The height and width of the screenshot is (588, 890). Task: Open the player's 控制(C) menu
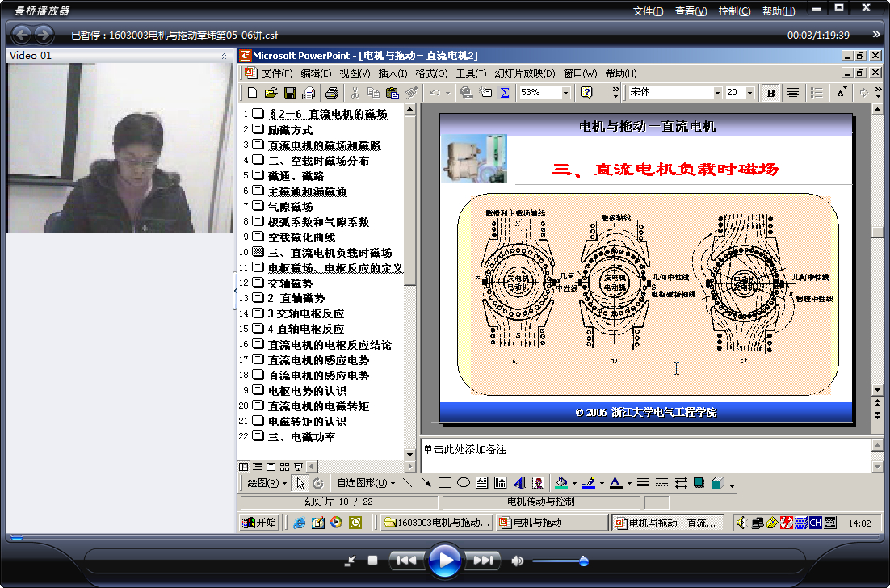[x=734, y=11]
